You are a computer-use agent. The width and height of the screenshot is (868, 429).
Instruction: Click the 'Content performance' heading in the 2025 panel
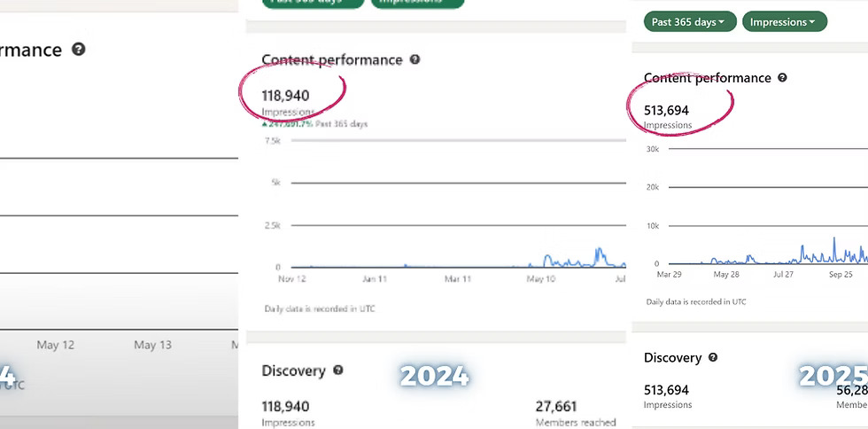click(707, 78)
